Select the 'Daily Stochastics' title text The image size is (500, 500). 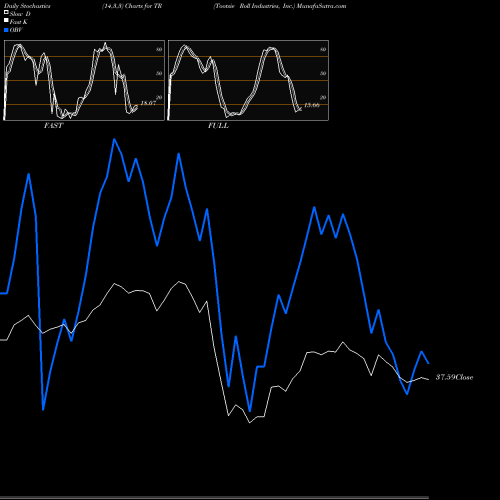(27, 6)
